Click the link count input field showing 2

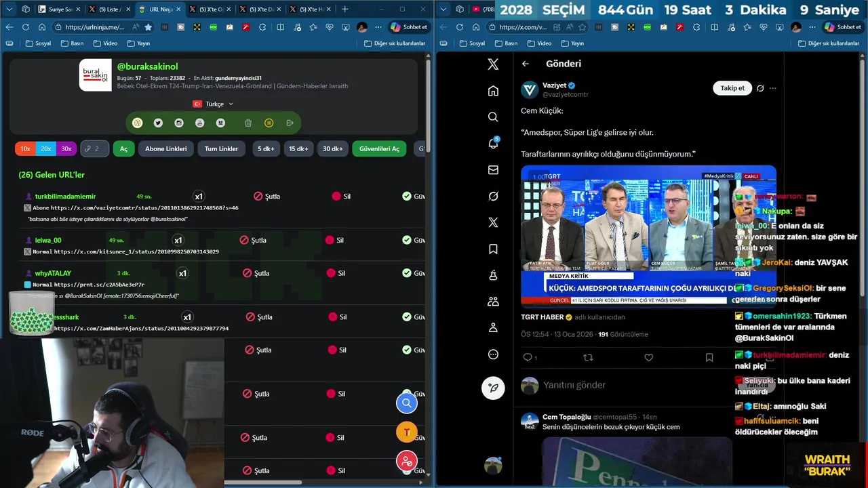[x=94, y=148]
